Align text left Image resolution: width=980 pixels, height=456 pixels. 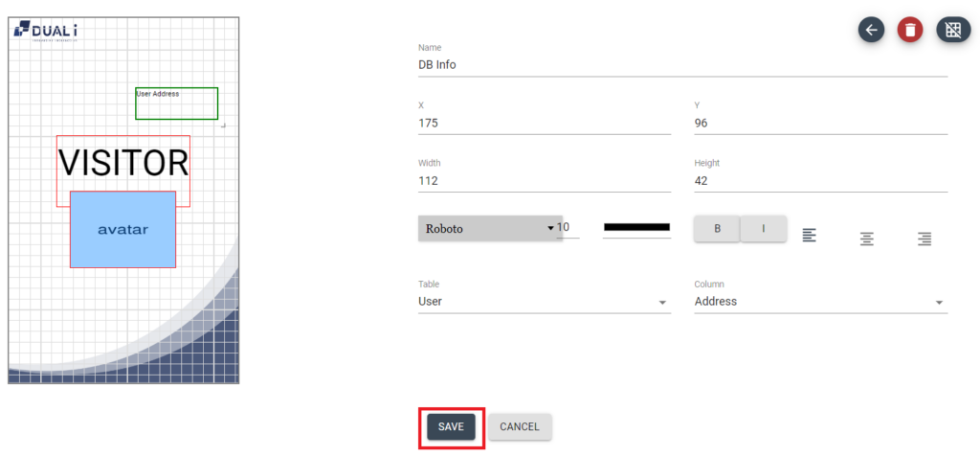click(809, 236)
